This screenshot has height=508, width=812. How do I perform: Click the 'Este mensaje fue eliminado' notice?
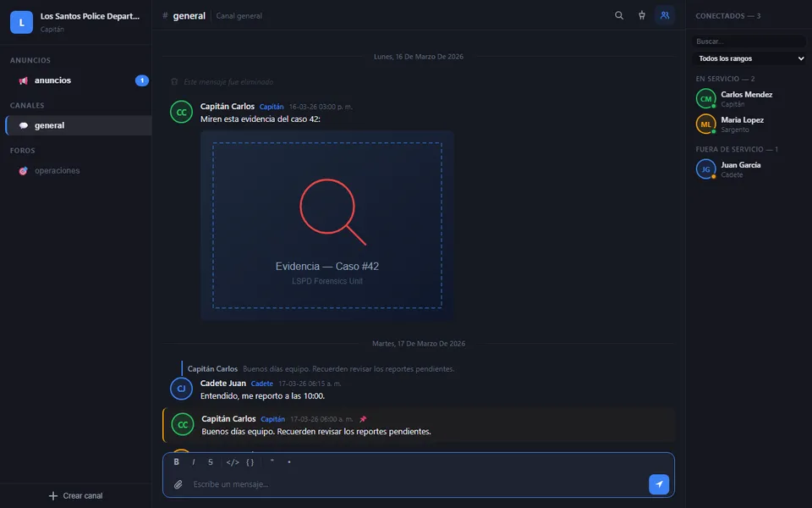(x=228, y=82)
